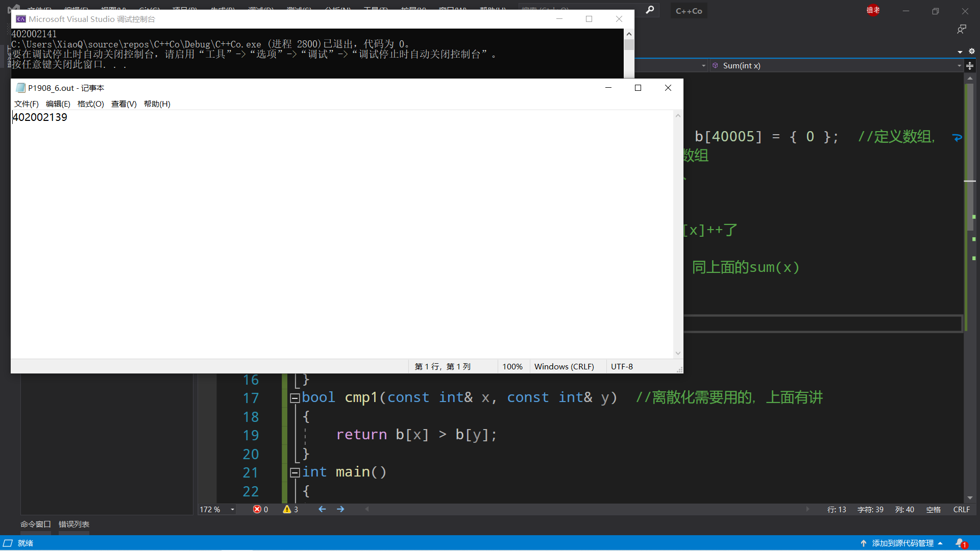Click the editor horizontal scroll left arrow

(367, 509)
